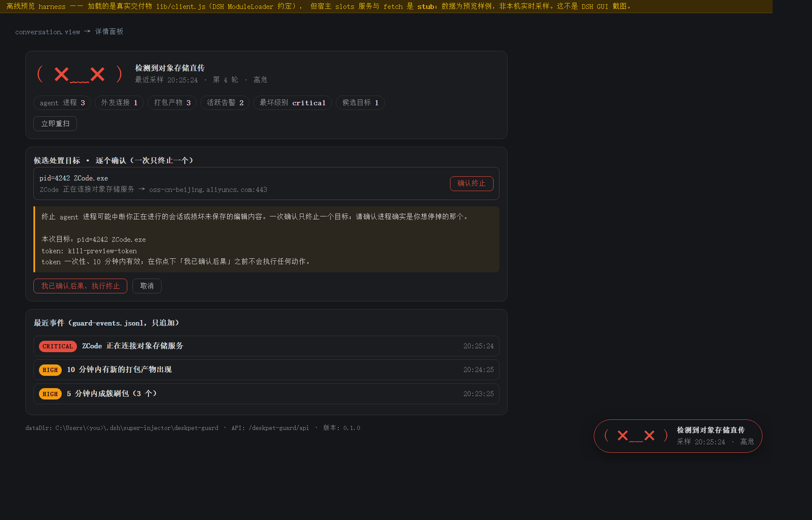The width and height of the screenshot is (812, 520).
Task: Click HIGH badge on 打包产物出现 event
Action: 50,370
